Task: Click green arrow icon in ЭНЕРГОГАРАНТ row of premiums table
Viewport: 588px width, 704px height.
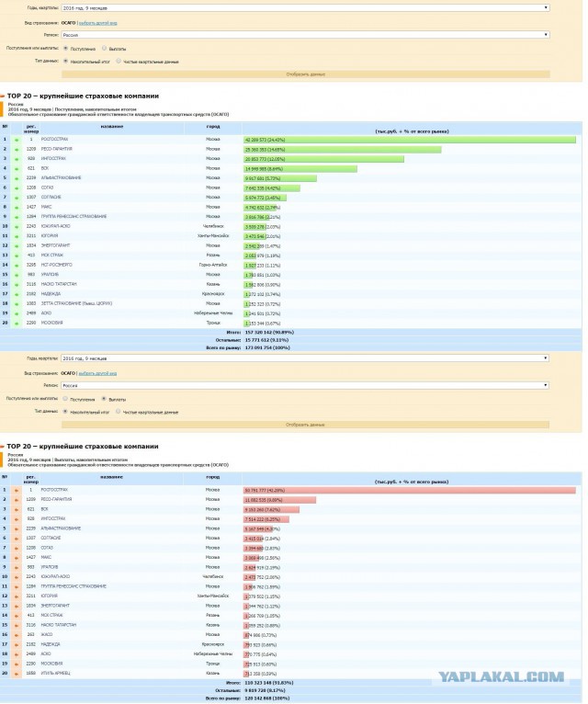Action: click(17, 246)
